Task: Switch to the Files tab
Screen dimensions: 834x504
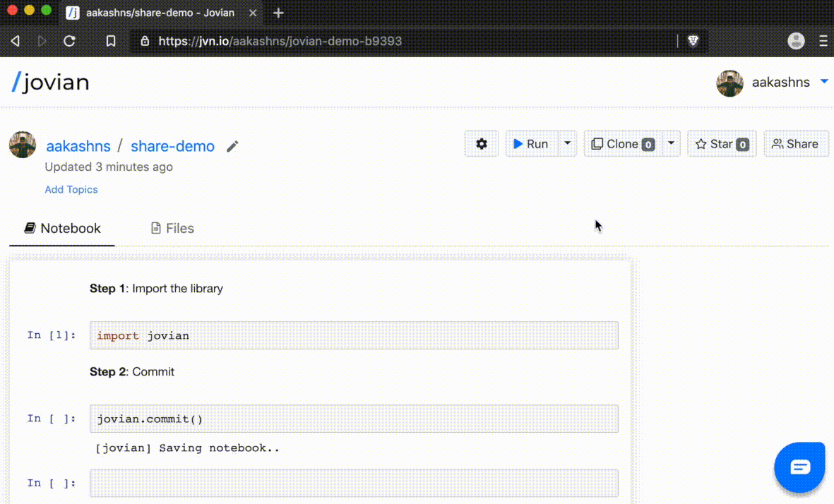Action: (x=172, y=229)
